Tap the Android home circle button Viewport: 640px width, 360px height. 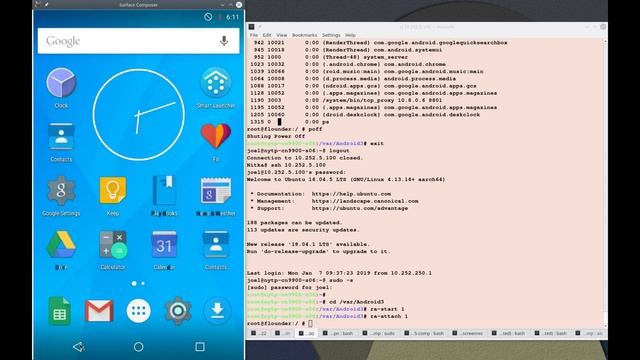(x=138, y=347)
